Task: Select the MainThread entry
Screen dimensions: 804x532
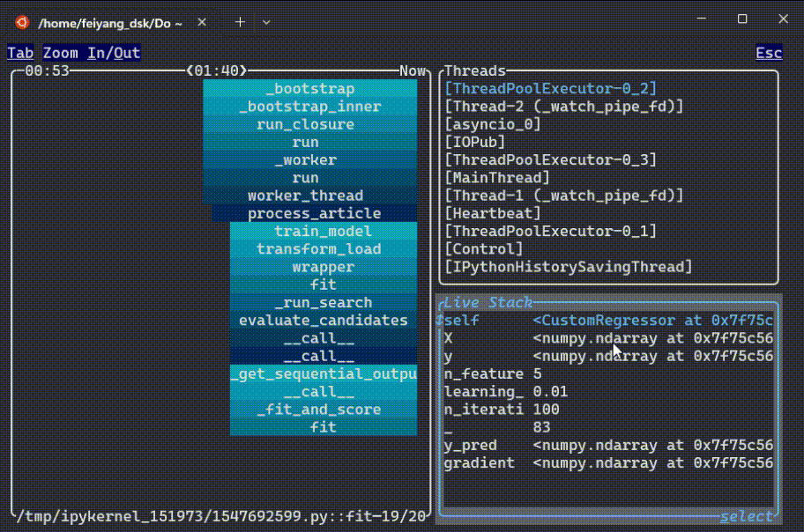Action: pyautogui.click(x=497, y=177)
